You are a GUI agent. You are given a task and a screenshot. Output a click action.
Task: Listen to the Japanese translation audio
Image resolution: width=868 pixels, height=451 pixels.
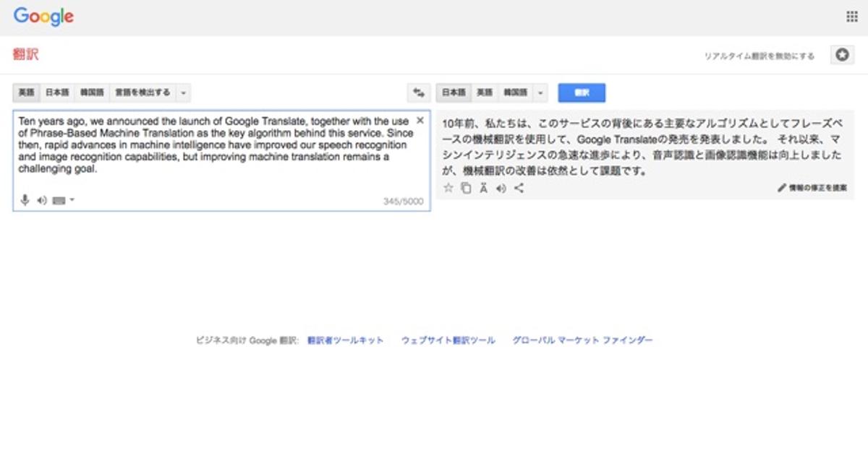pyautogui.click(x=501, y=188)
